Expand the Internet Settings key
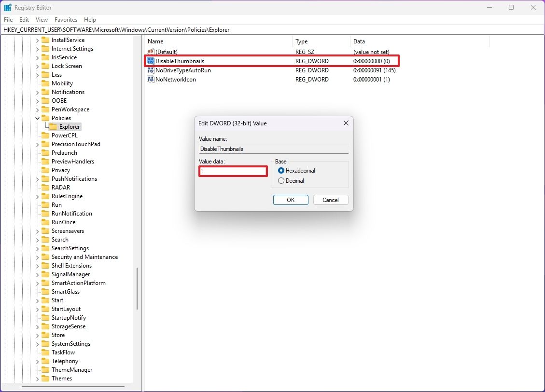This screenshot has height=392, width=545. pyautogui.click(x=37, y=48)
